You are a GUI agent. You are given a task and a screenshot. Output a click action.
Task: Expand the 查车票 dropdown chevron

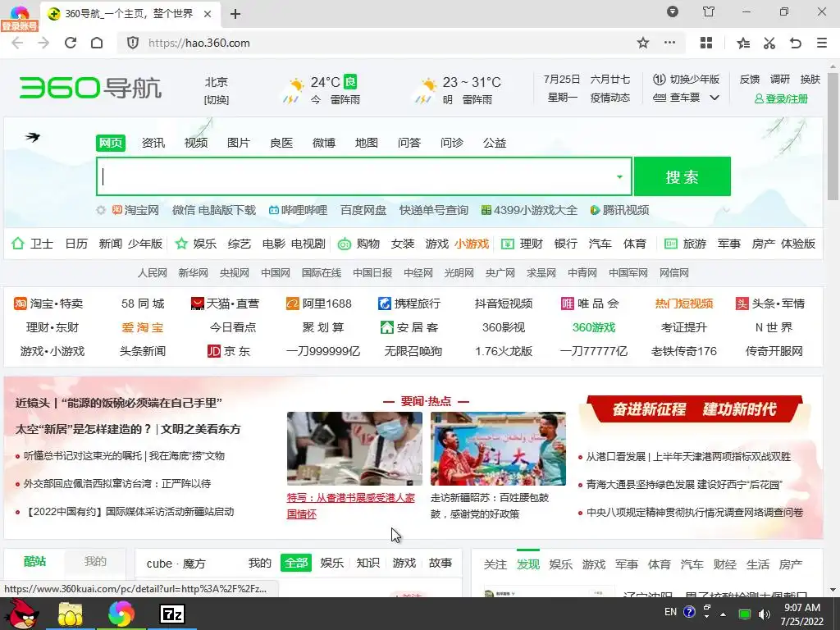coord(714,98)
